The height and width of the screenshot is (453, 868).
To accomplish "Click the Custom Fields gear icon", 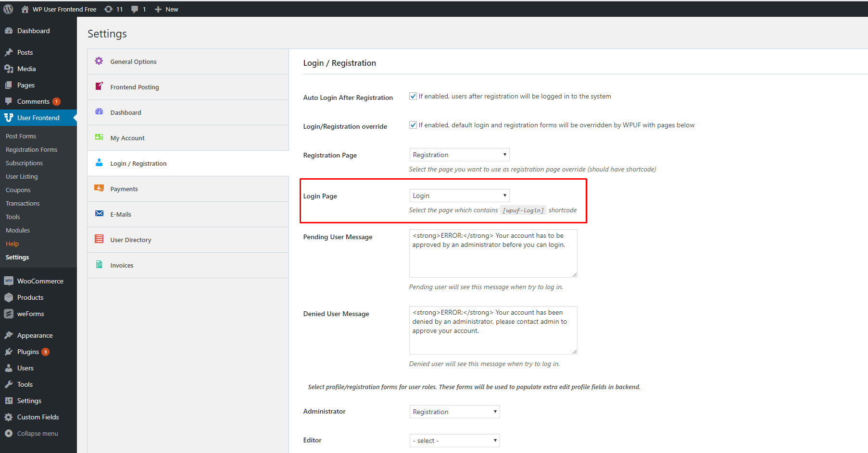I will click(x=9, y=417).
